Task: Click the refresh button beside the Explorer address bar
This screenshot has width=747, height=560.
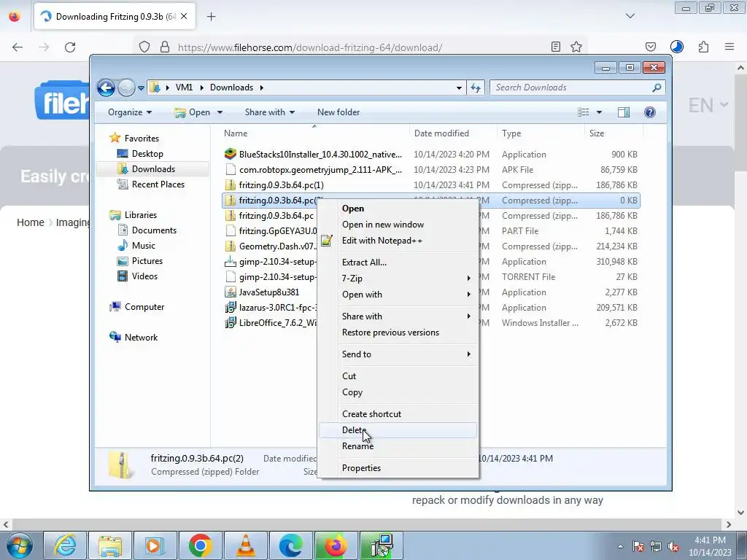Action: (x=476, y=87)
